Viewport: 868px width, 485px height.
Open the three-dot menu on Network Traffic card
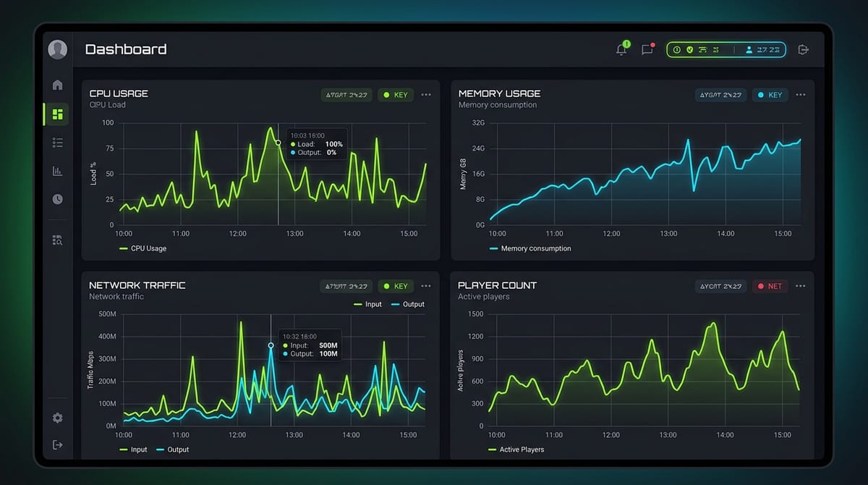point(426,286)
